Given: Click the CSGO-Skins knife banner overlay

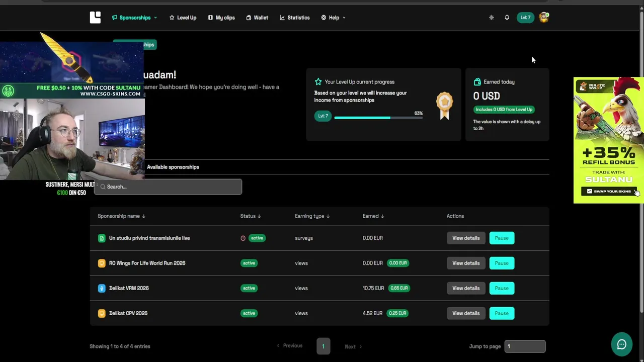Looking at the screenshot, I should click(72, 65).
